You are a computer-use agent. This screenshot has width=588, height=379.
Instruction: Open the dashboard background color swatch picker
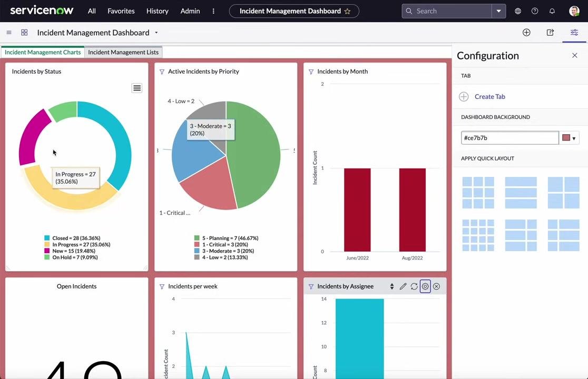[x=569, y=138]
